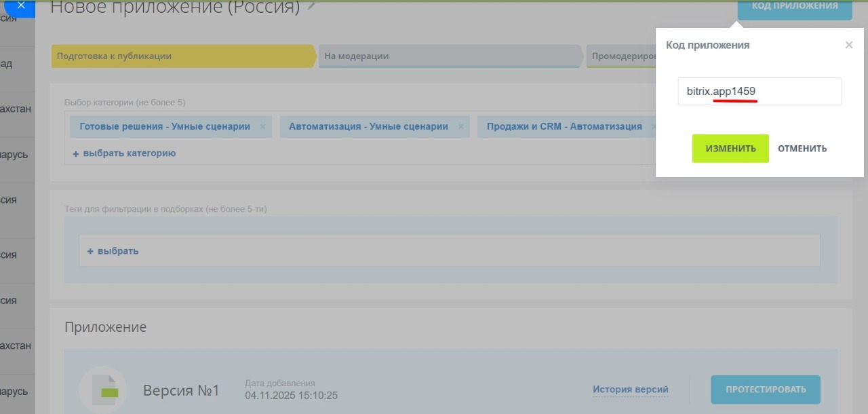Remove category "Продажи и CRM - Автоматизация" via its × icon

[653, 126]
